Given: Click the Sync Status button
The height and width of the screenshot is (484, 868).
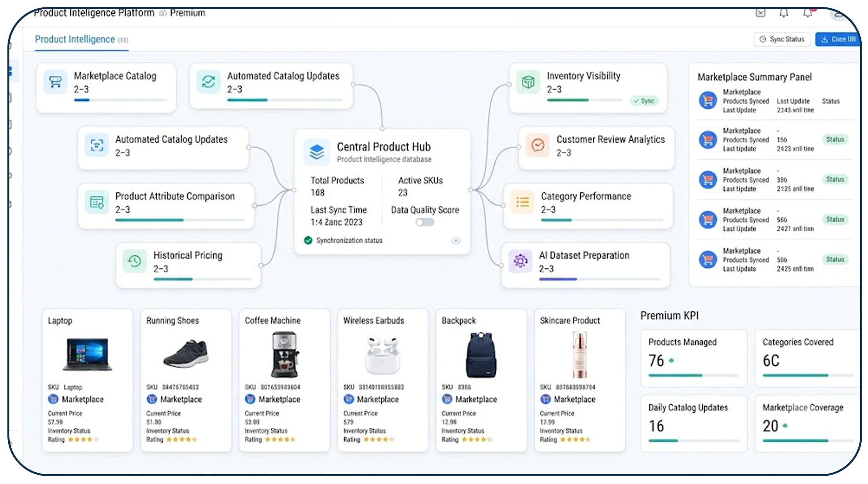Looking at the screenshot, I should coord(782,39).
